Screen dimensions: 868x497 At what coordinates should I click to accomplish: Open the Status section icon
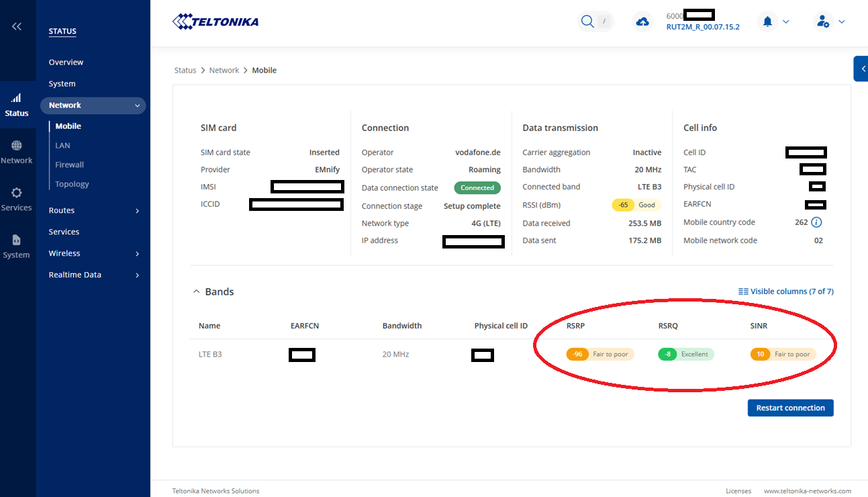point(17,105)
